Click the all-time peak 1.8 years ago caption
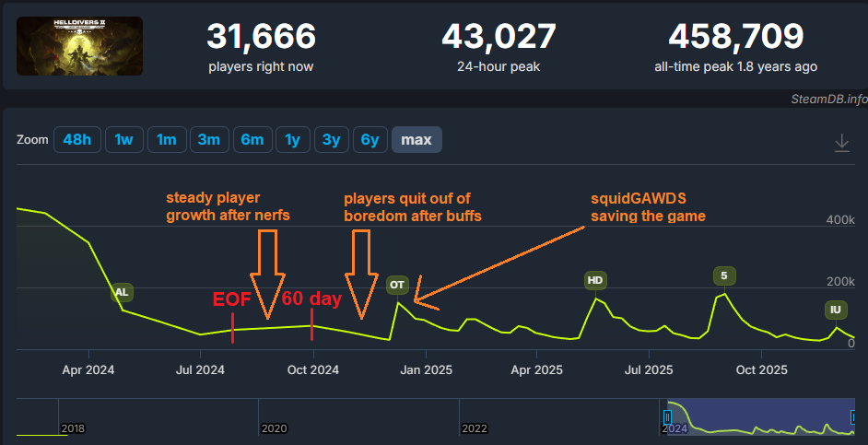 (735, 67)
